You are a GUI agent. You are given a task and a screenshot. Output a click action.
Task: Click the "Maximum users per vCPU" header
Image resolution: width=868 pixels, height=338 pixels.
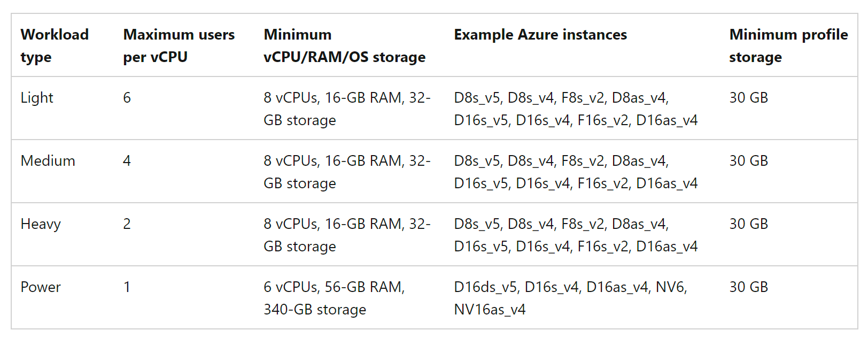pyautogui.click(x=179, y=45)
